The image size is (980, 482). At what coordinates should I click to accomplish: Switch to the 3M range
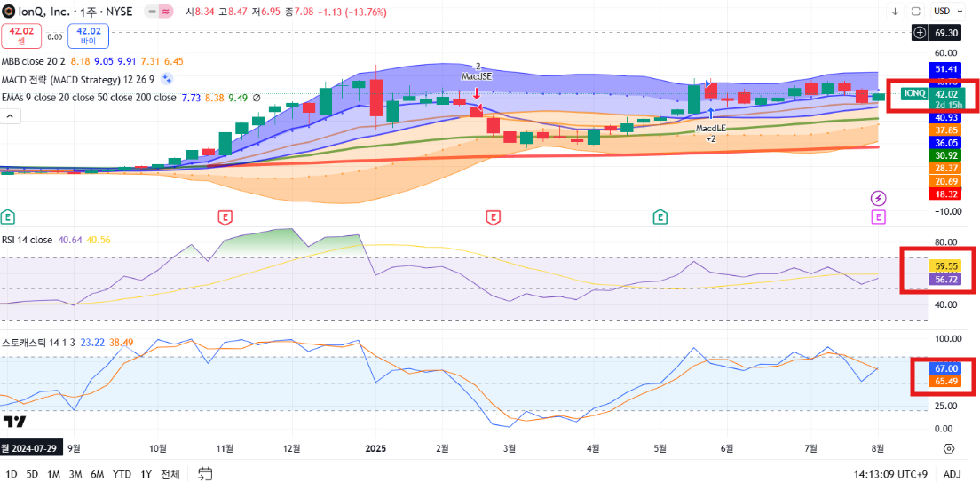coord(75,474)
